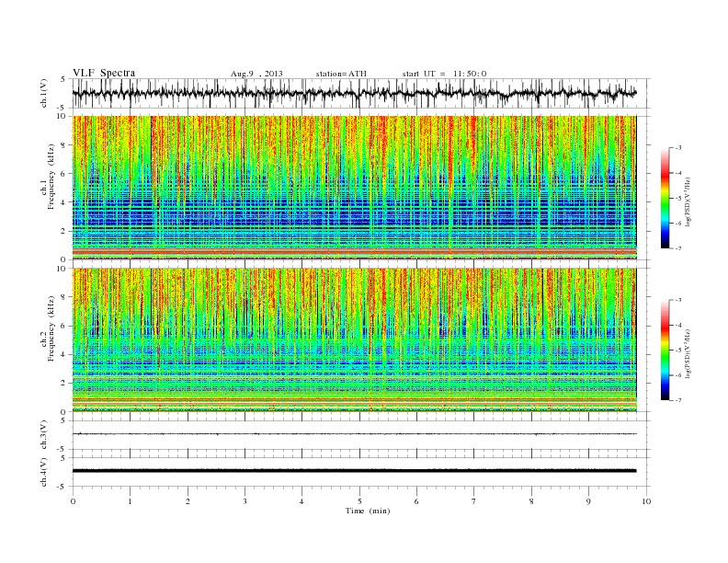Click the "2" kHz tick on ch.2 spectrogram
The height and width of the screenshot is (563, 728).
click(x=64, y=384)
